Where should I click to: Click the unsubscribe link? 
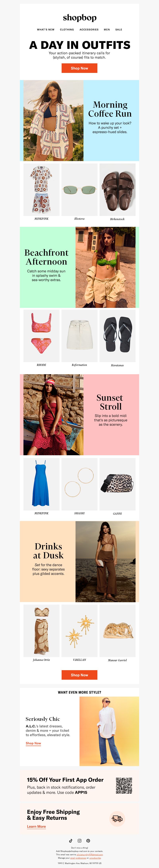coord(95,858)
